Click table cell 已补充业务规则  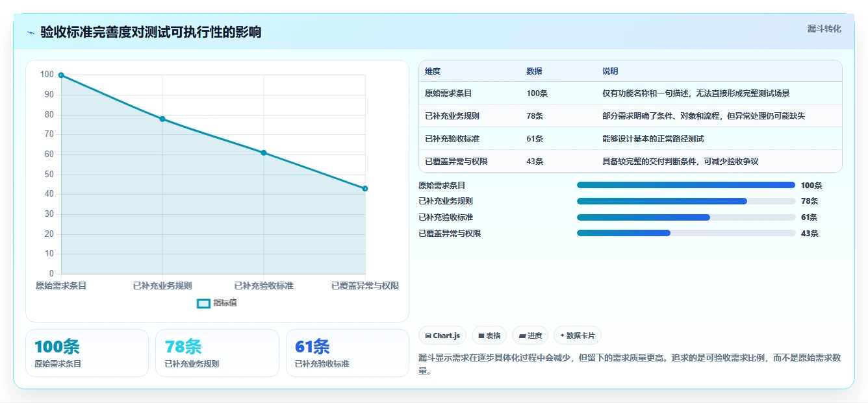(452, 116)
